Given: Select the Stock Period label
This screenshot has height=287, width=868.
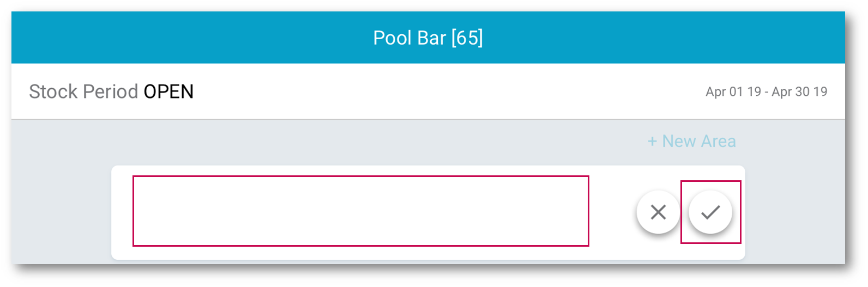Looking at the screenshot, I should pos(83,91).
